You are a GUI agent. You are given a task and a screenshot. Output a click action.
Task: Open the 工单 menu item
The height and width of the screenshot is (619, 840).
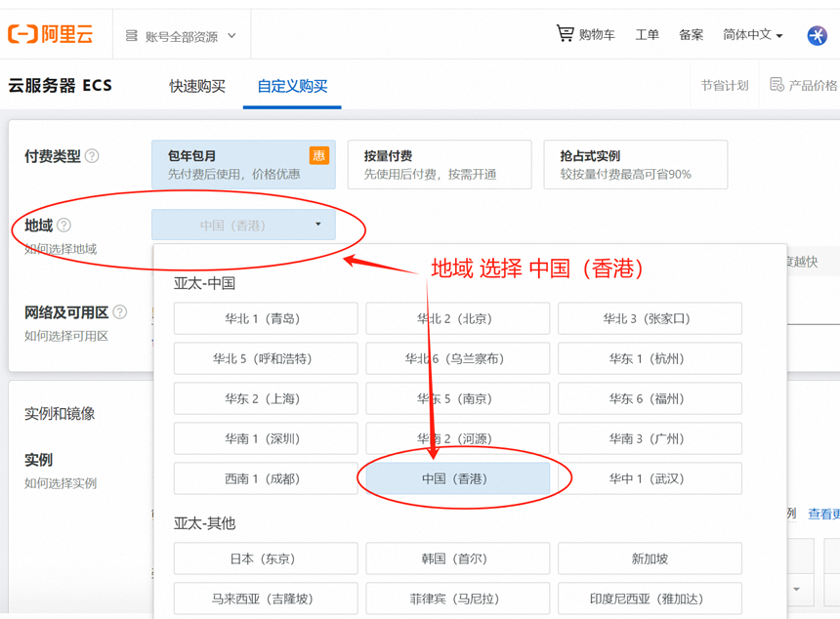click(648, 35)
